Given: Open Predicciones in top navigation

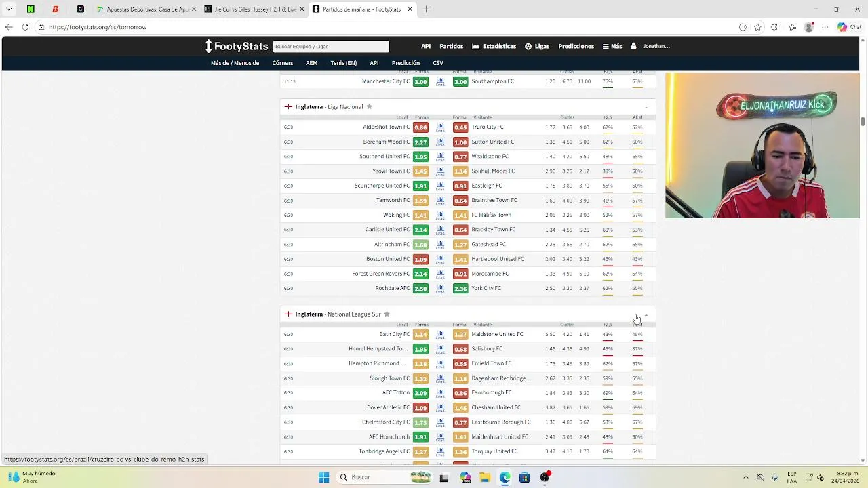Looking at the screenshot, I should click(576, 46).
